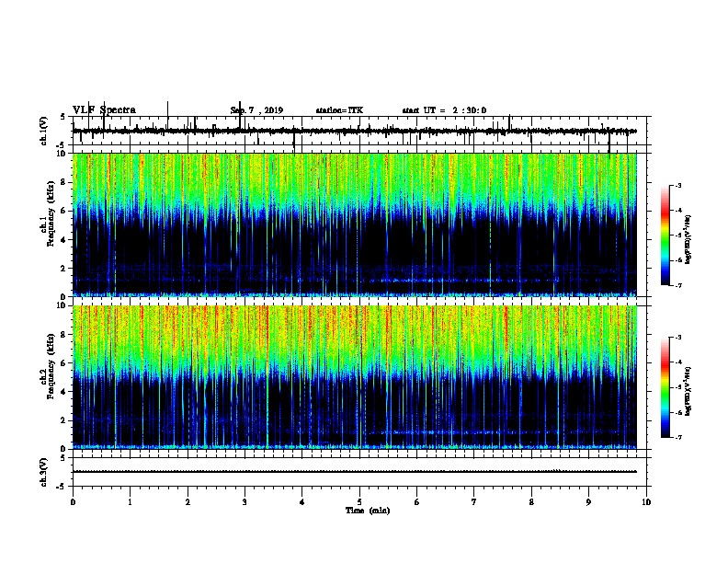Click the time axis tick label "3"
Image resolution: width=728 pixels, height=563 pixels.
(x=245, y=502)
